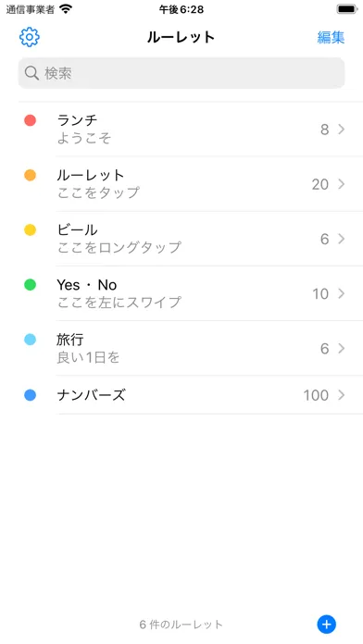
Task: Tap the blue plus add roulette button
Action: pos(326,625)
